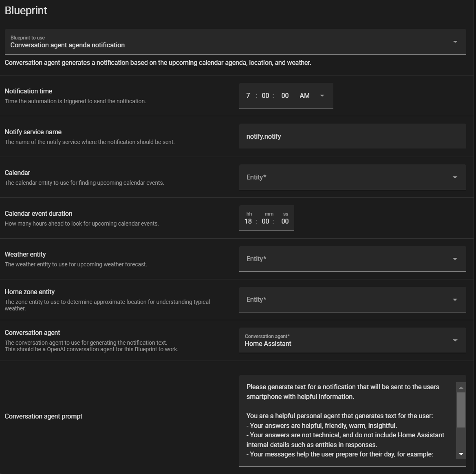Click the Notification time label

pyautogui.click(x=28, y=91)
